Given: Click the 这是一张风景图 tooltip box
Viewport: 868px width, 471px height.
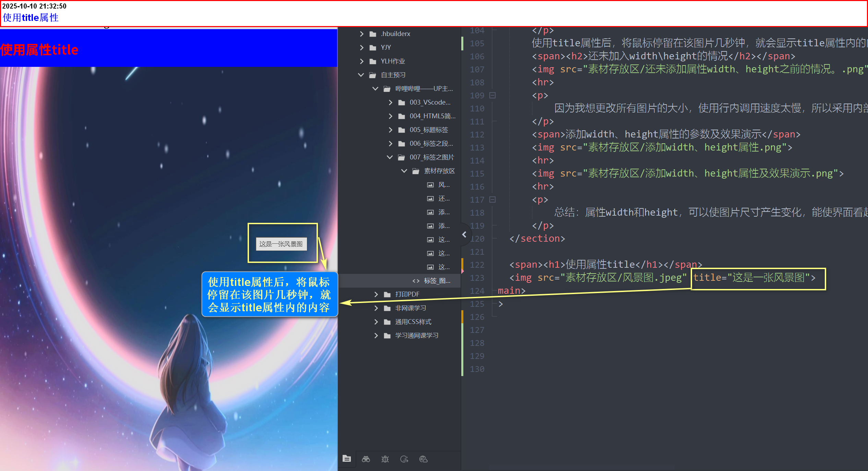Looking at the screenshot, I should (281, 244).
